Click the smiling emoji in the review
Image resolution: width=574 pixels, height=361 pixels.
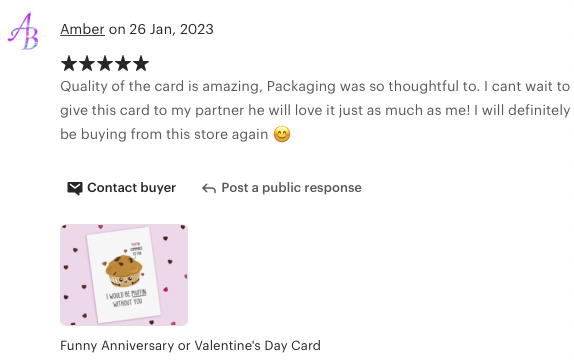pos(282,134)
